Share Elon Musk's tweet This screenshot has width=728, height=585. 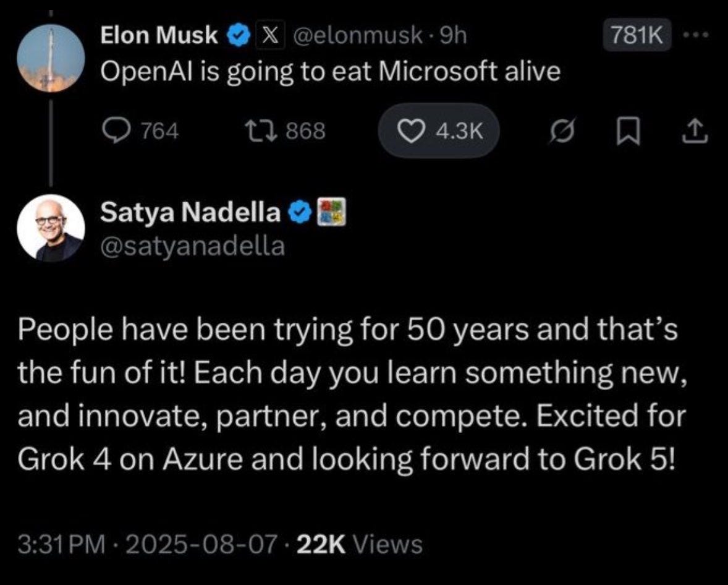(695, 130)
